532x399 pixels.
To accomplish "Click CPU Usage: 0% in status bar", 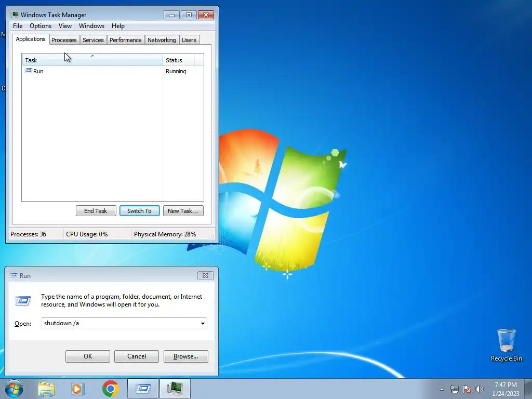I will coord(87,234).
